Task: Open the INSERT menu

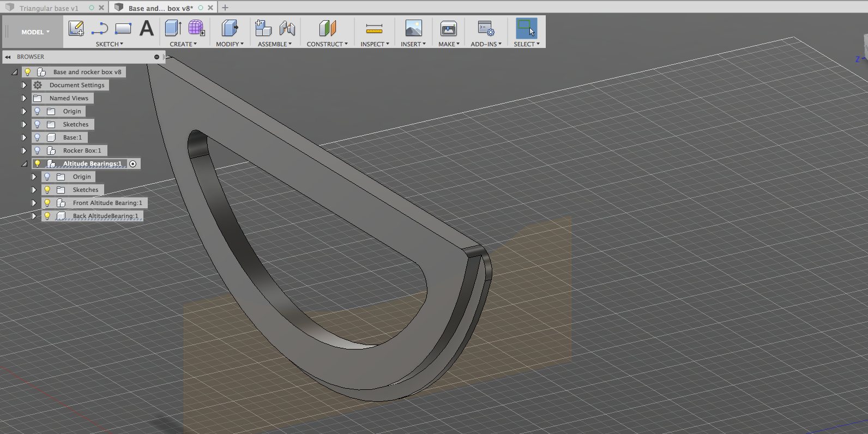Action: 413,44
